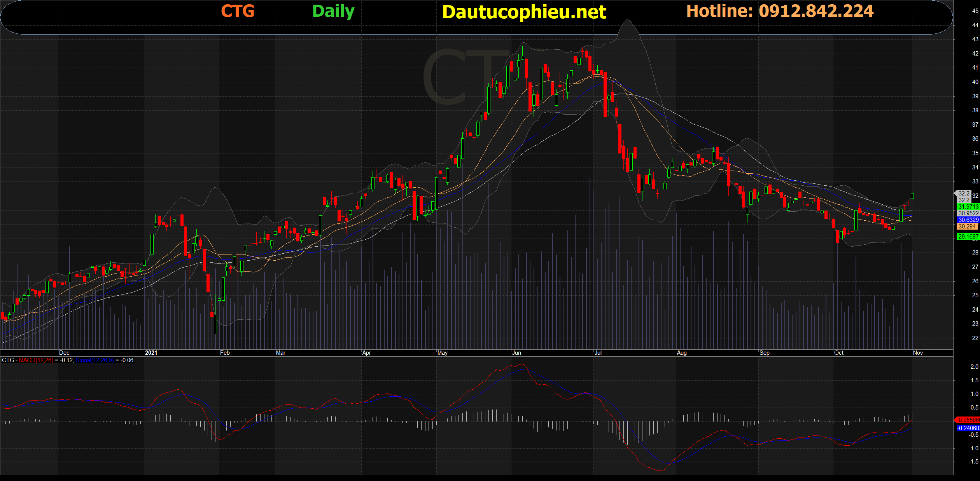The height and width of the screenshot is (481, 980).
Task: Click the green 31.9713 price tag
Action: click(x=968, y=207)
